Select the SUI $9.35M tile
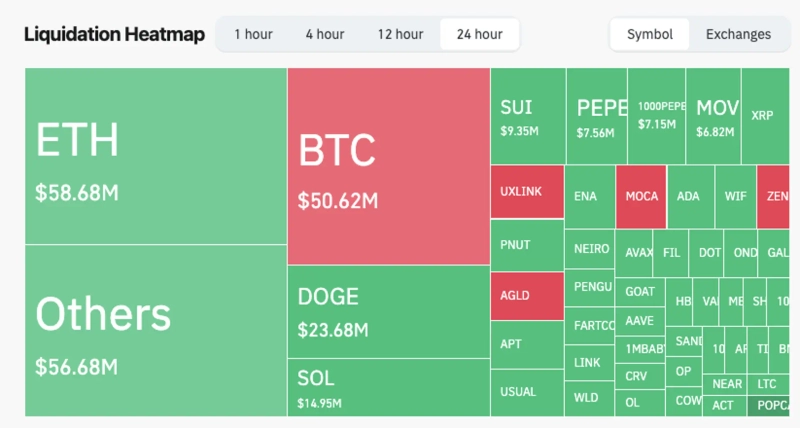 [527, 116]
